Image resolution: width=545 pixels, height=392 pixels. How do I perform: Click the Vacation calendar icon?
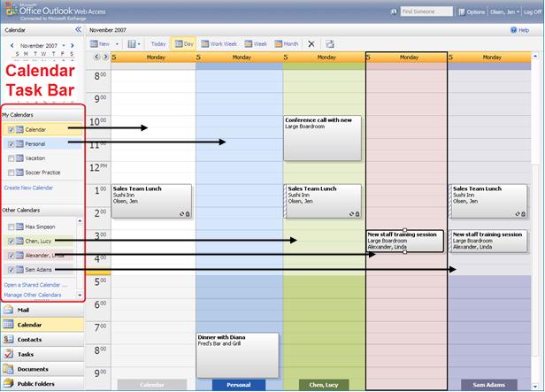pyautogui.click(x=19, y=158)
